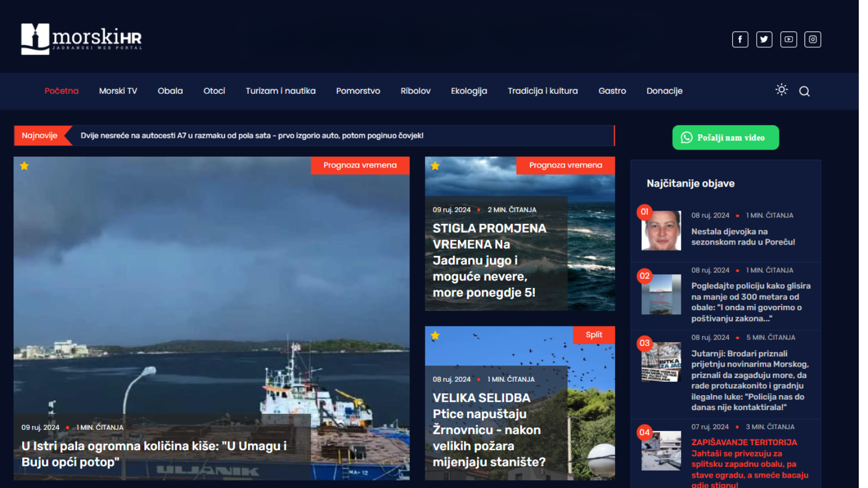
Task: Toggle light mode with sun icon
Action: coord(781,90)
